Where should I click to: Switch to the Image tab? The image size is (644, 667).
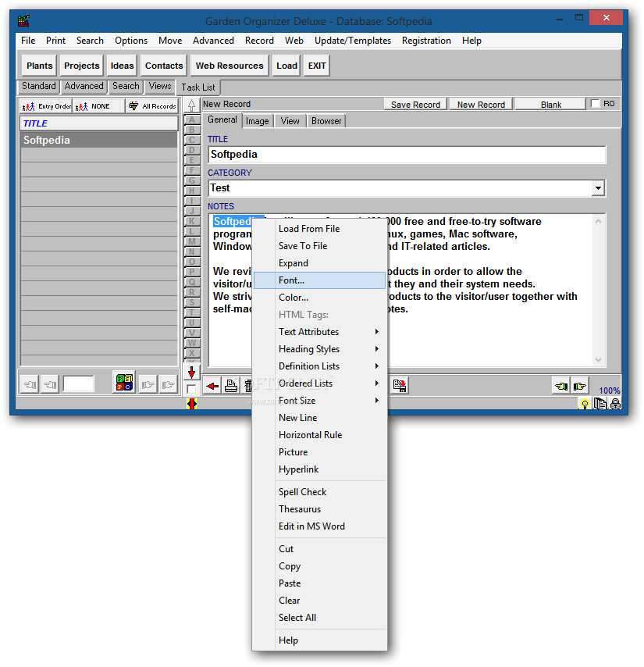257,121
